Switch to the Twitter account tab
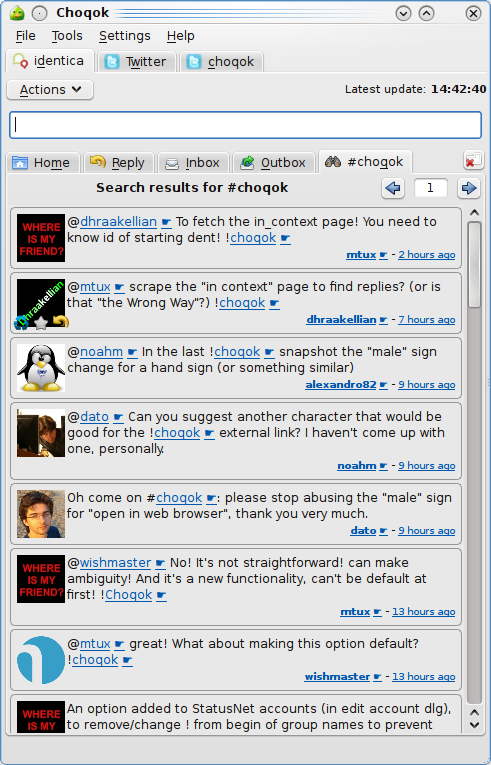Screen dimensions: 491x765 click(137, 61)
